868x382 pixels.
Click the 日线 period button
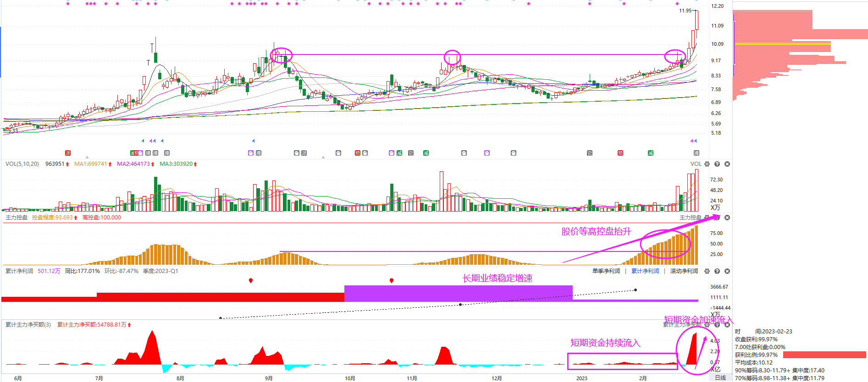click(720, 378)
